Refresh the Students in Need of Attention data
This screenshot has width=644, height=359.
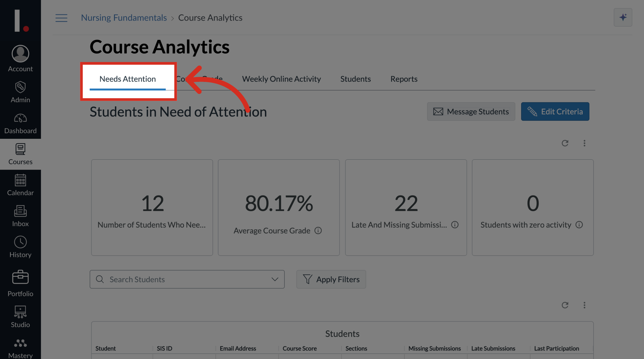pos(565,143)
